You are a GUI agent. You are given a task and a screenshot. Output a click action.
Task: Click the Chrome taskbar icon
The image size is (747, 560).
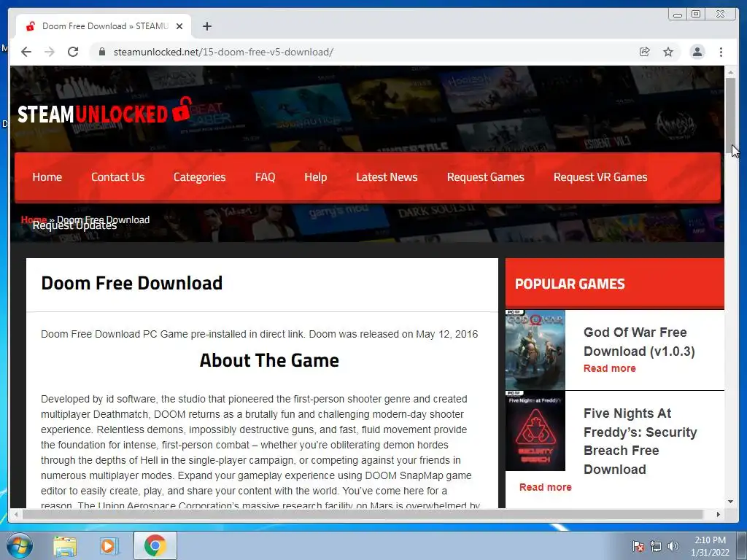pyautogui.click(x=155, y=545)
